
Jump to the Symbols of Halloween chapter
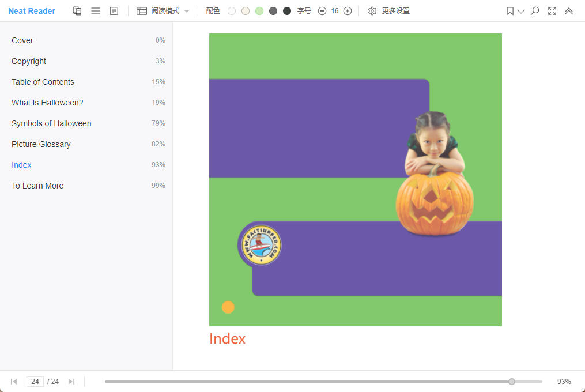[x=51, y=123]
